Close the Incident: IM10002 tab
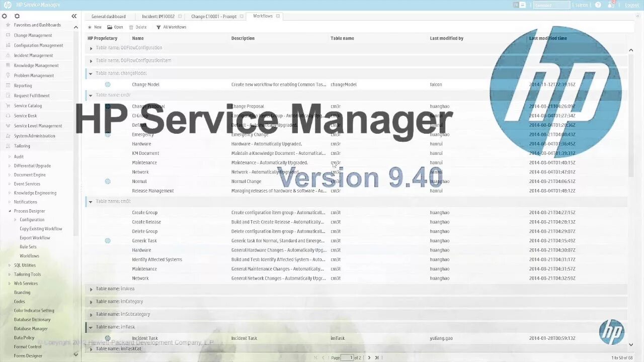This screenshot has height=362, width=644. (180, 17)
